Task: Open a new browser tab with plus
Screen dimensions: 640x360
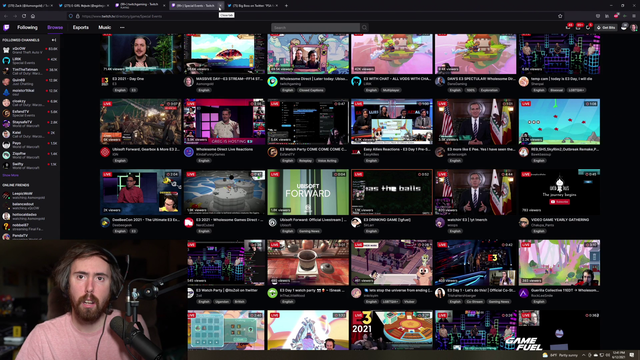Action: 286,6
